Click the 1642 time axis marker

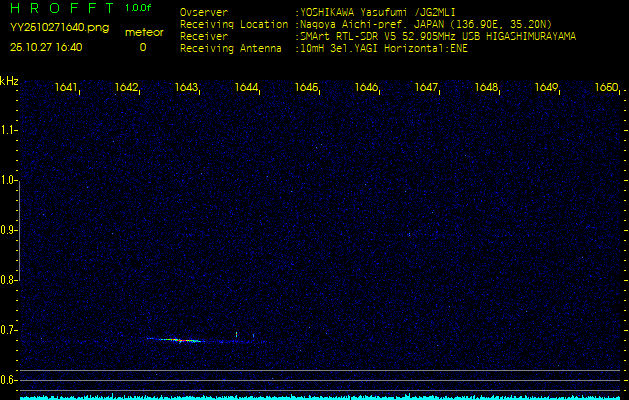126,87
